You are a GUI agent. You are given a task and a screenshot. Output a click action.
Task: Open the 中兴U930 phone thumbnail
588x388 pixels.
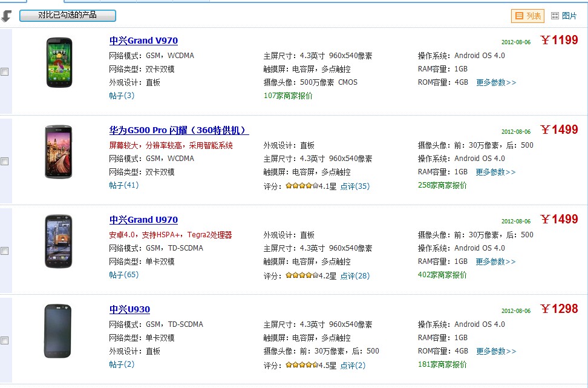coord(57,330)
